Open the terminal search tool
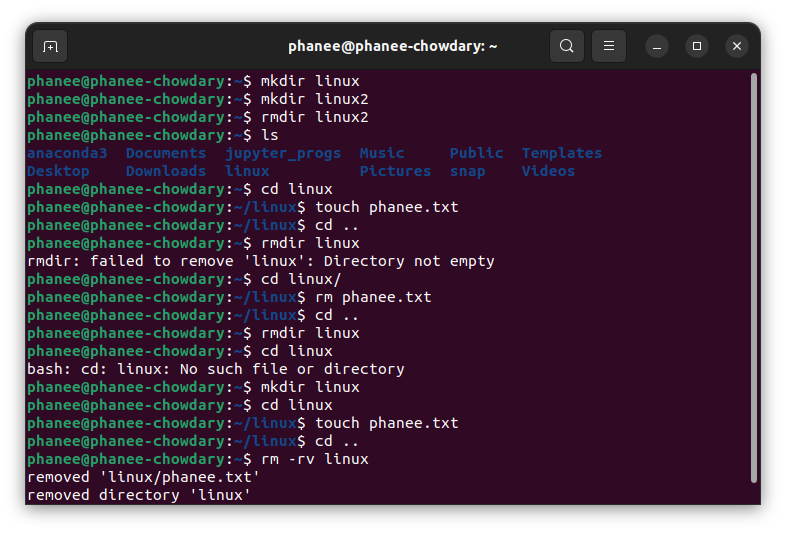Image resolution: width=786 pixels, height=533 pixels. (566, 46)
